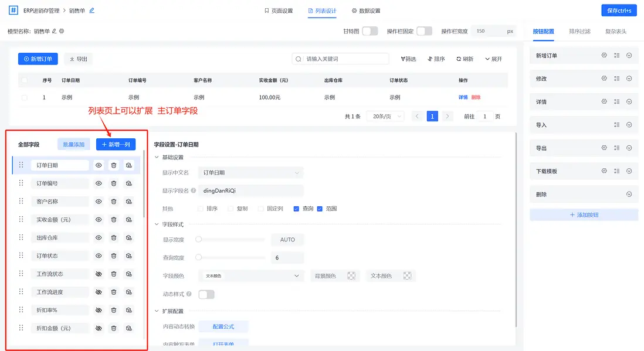Toggle the 动态样式 switch
Screen dimensions: 644x351
click(x=206, y=294)
